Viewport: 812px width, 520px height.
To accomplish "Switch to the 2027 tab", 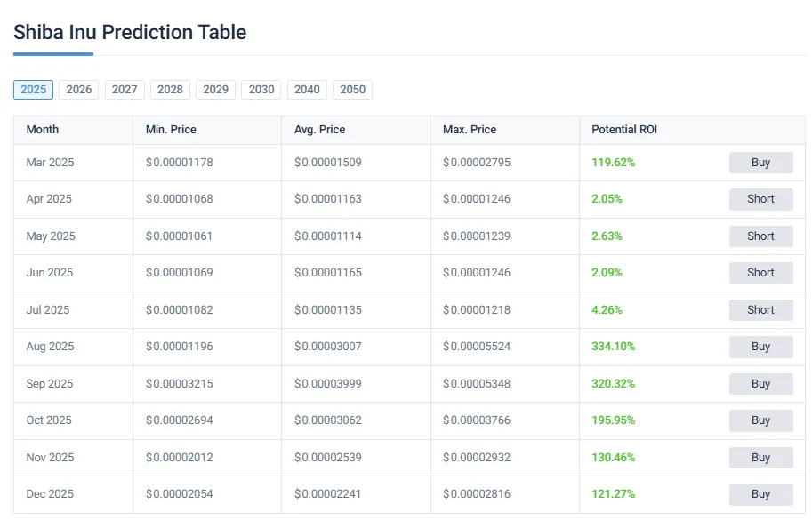I will [x=125, y=89].
